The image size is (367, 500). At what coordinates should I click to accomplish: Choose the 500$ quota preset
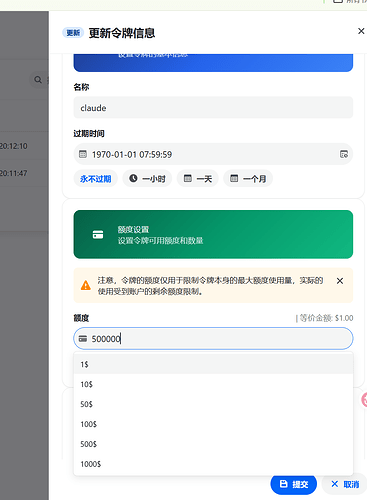[x=213, y=444]
